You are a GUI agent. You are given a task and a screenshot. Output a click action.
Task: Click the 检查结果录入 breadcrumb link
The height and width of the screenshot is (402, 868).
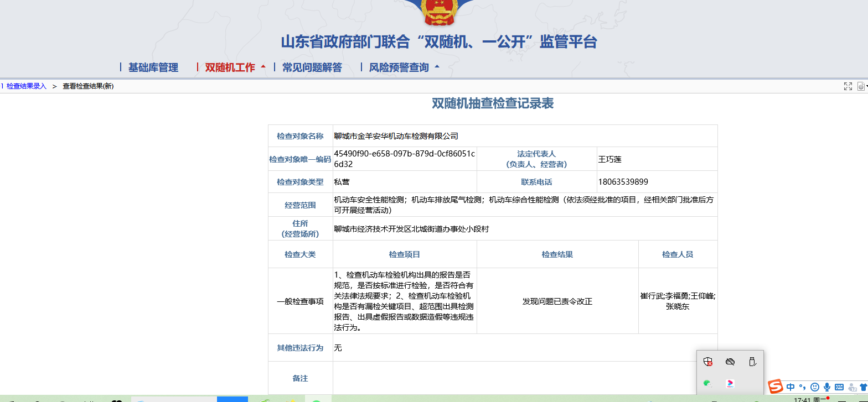point(26,86)
